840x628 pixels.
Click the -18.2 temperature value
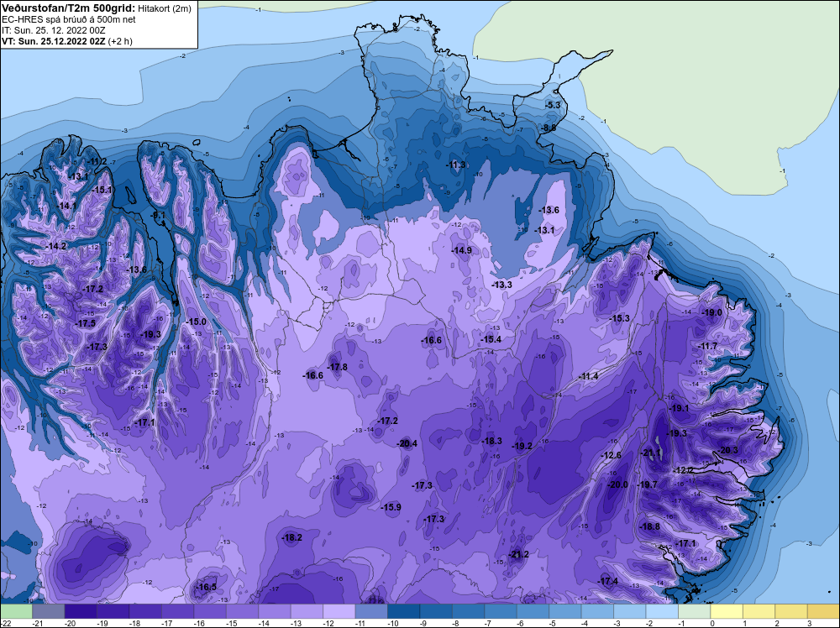coord(292,537)
